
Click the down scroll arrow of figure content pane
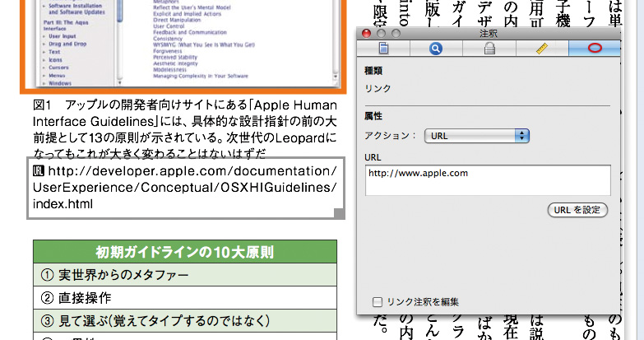336,77
